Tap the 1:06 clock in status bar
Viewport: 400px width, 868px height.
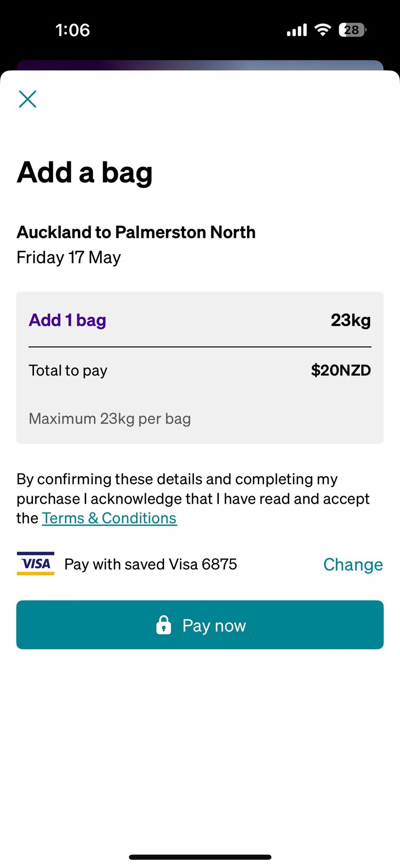tap(73, 30)
